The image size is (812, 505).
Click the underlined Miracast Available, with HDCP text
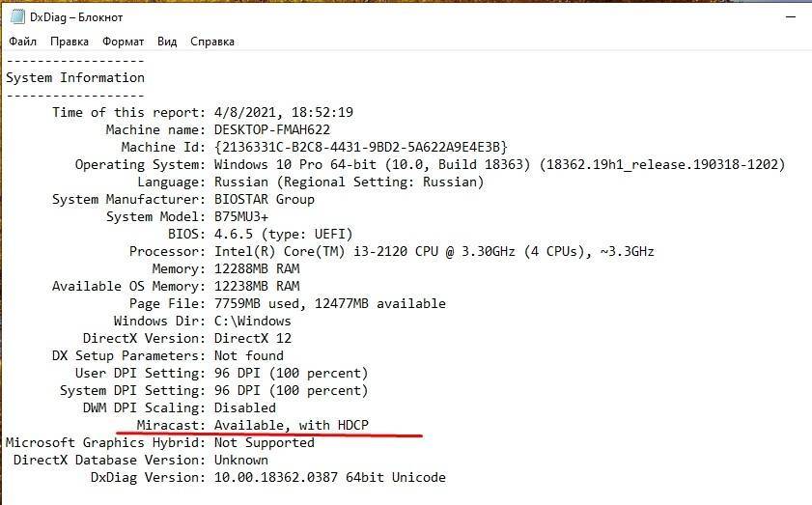pos(291,425)
